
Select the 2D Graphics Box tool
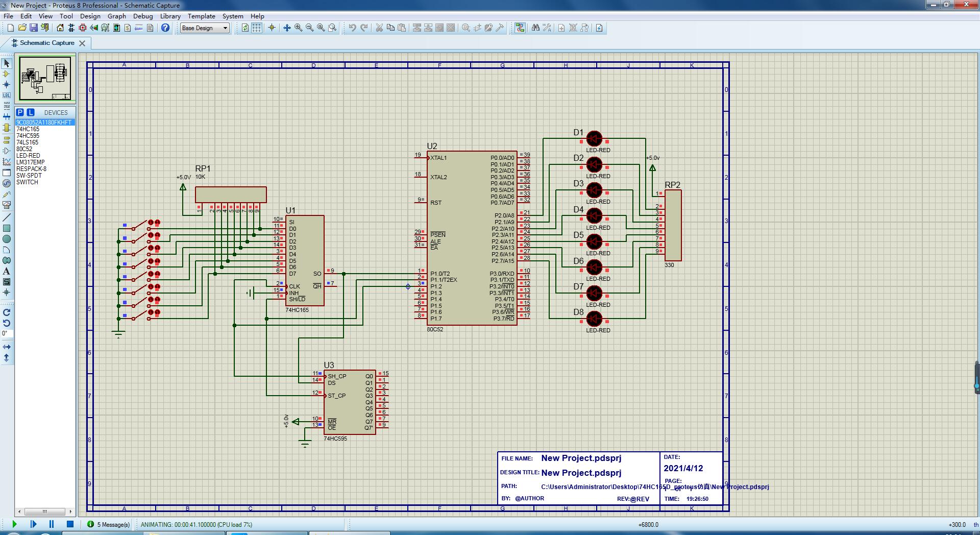tap(7, 228)
